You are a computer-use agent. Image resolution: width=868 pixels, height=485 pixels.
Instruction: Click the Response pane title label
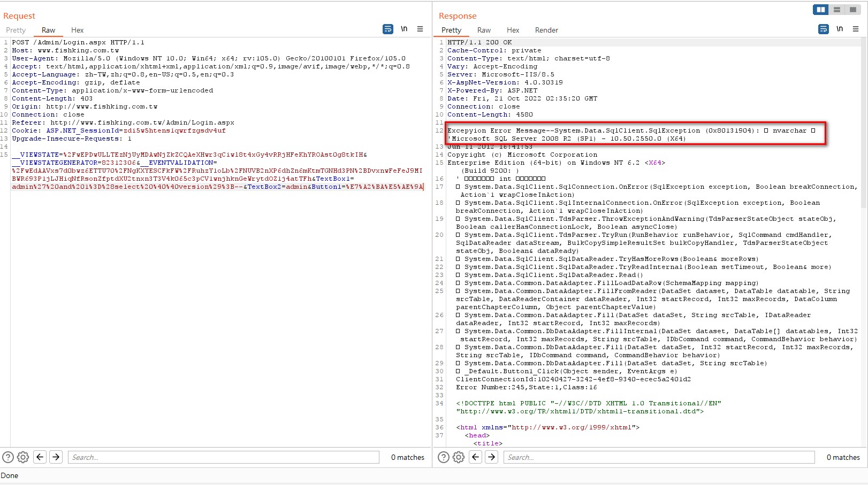click(x=458, y=16)
